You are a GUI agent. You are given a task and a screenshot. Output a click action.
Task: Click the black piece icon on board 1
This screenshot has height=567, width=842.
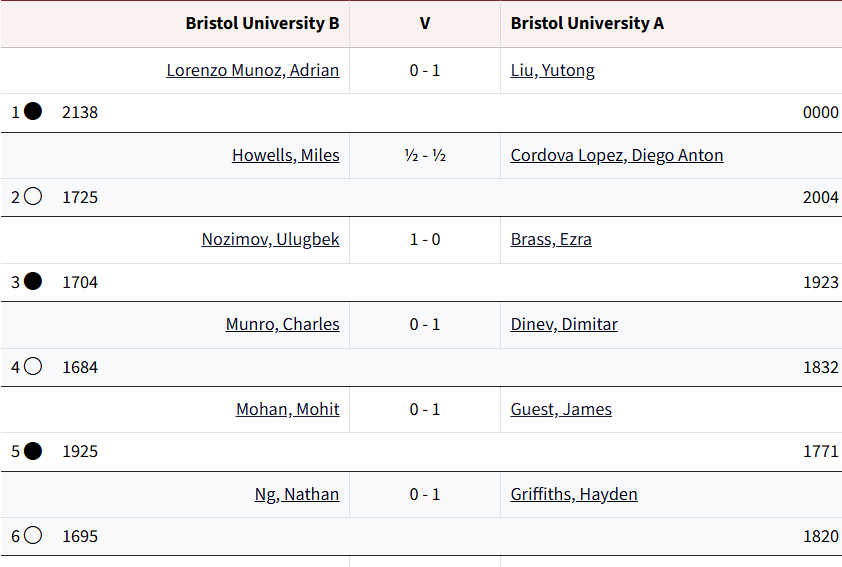click(33, 112)
